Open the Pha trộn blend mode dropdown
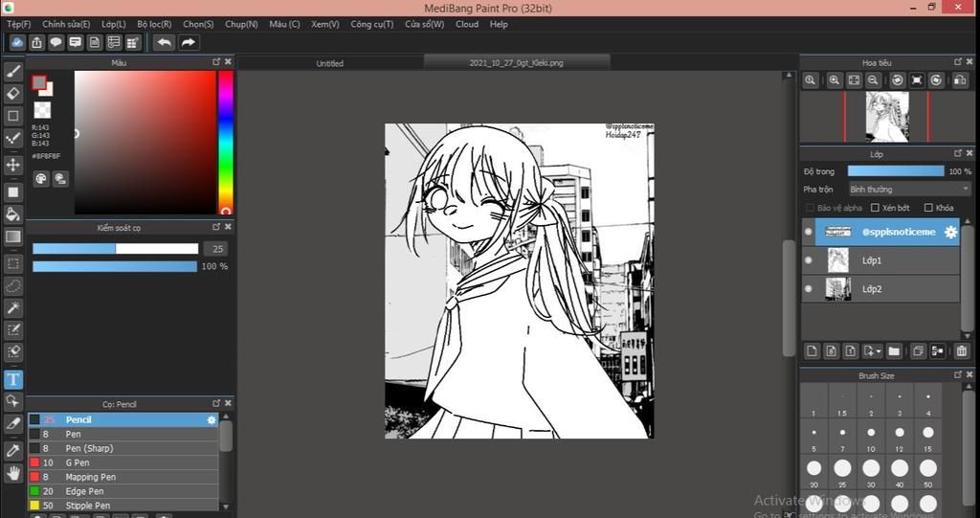Screen dimensions: 980x518 [x=909, y=189]
